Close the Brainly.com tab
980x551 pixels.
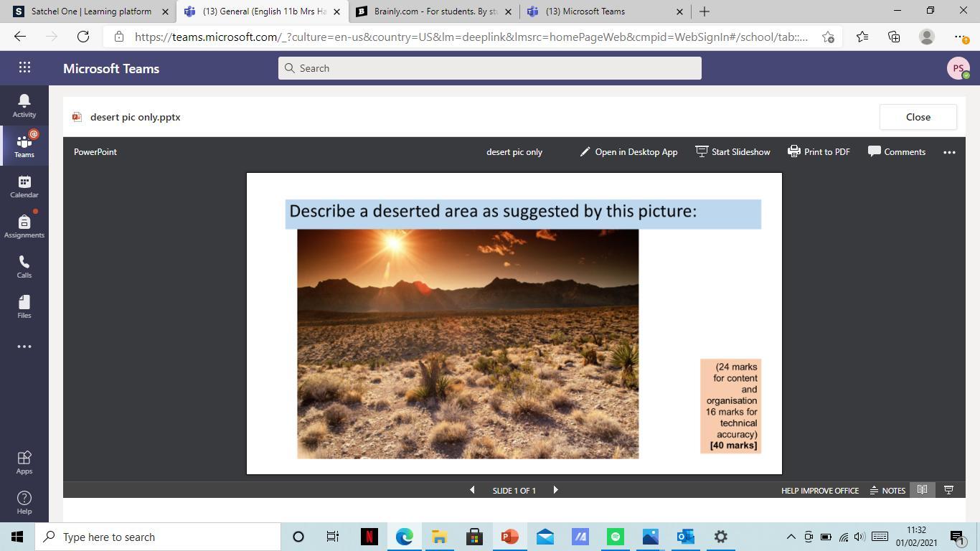[508, 11]
